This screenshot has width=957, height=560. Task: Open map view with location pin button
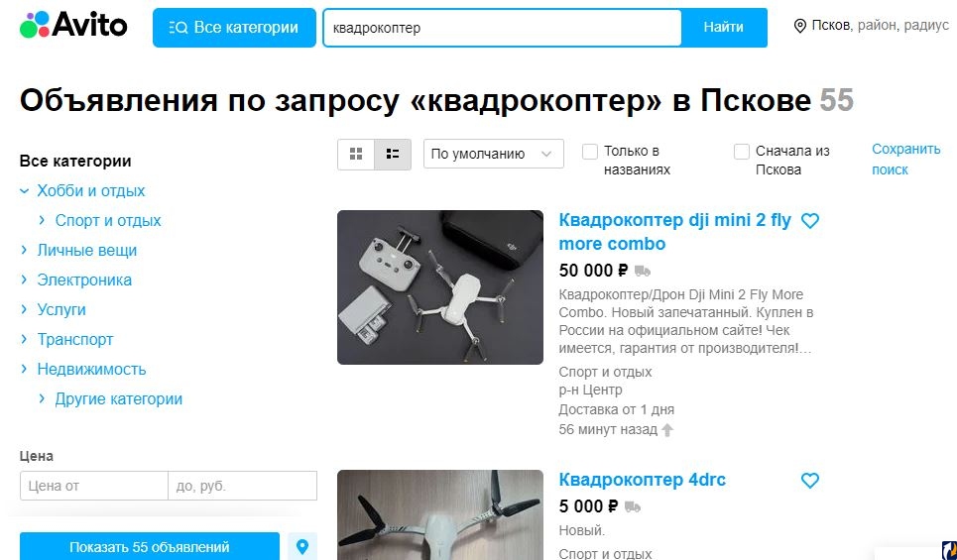(302, 546)
